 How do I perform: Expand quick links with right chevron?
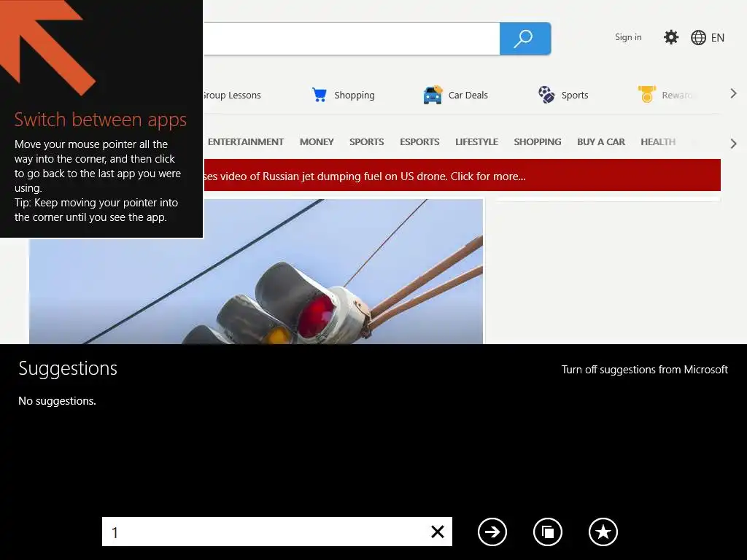(734, 94)
